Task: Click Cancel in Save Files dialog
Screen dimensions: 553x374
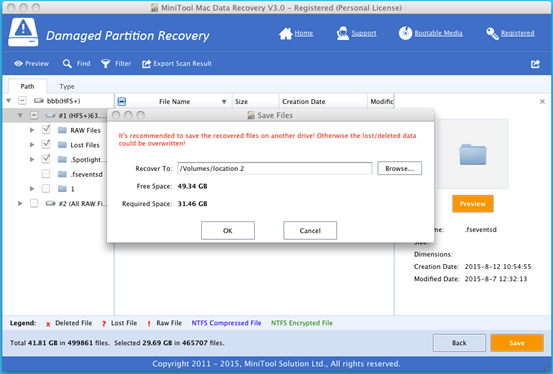Action: click(x=310, y=230)
